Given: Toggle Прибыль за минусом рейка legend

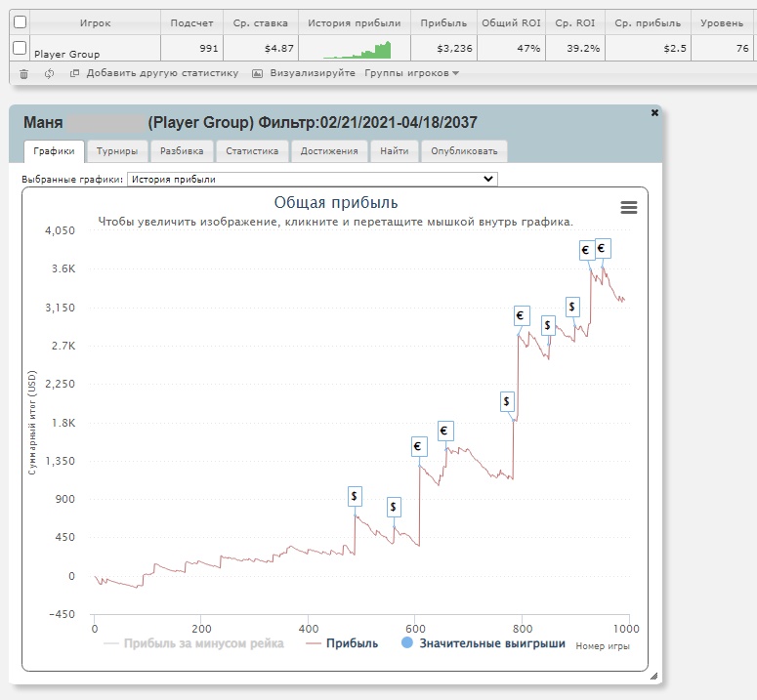Looking at the screenshot, I should (x=194, y=643).
